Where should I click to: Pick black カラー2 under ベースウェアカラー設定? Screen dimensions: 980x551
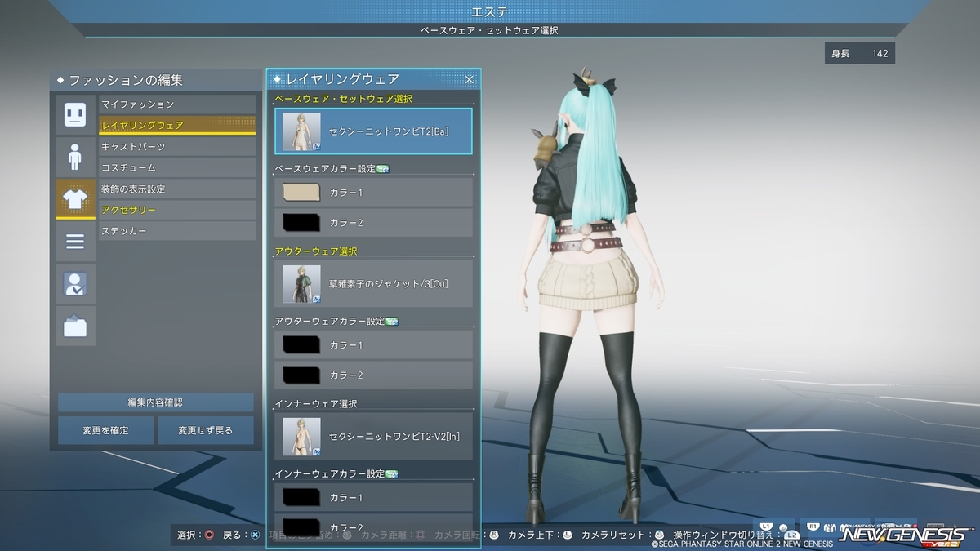coord(373,223)
